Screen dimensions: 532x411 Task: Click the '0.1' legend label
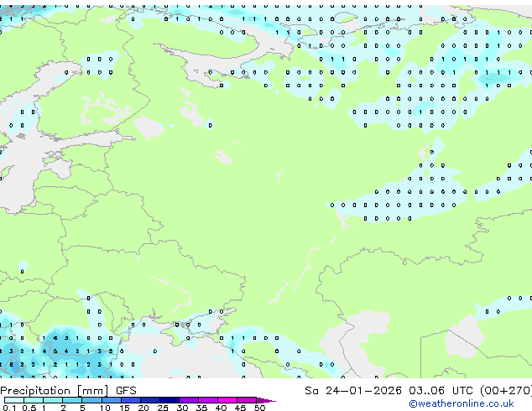pyautogui.click(x=9, y=408)
